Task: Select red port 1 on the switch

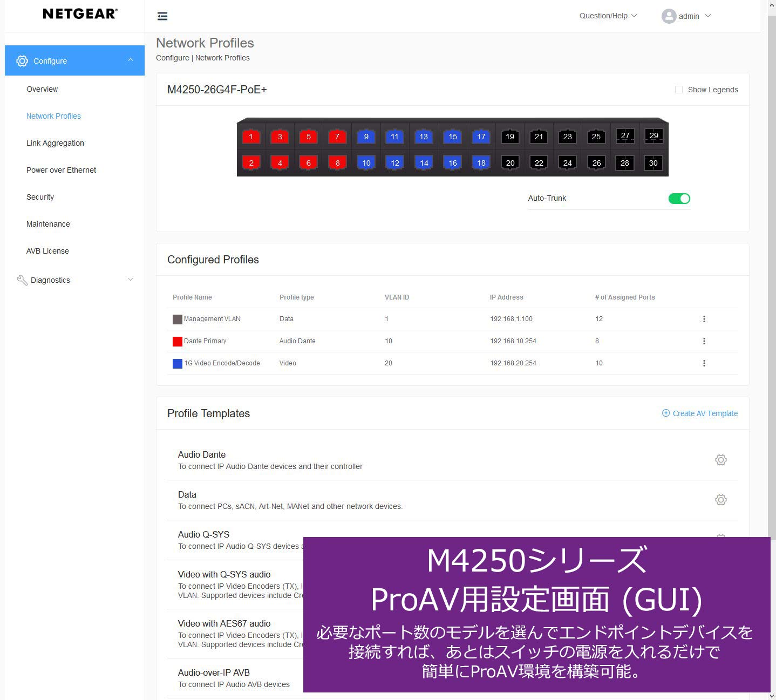Action: [x=251, y=137]
